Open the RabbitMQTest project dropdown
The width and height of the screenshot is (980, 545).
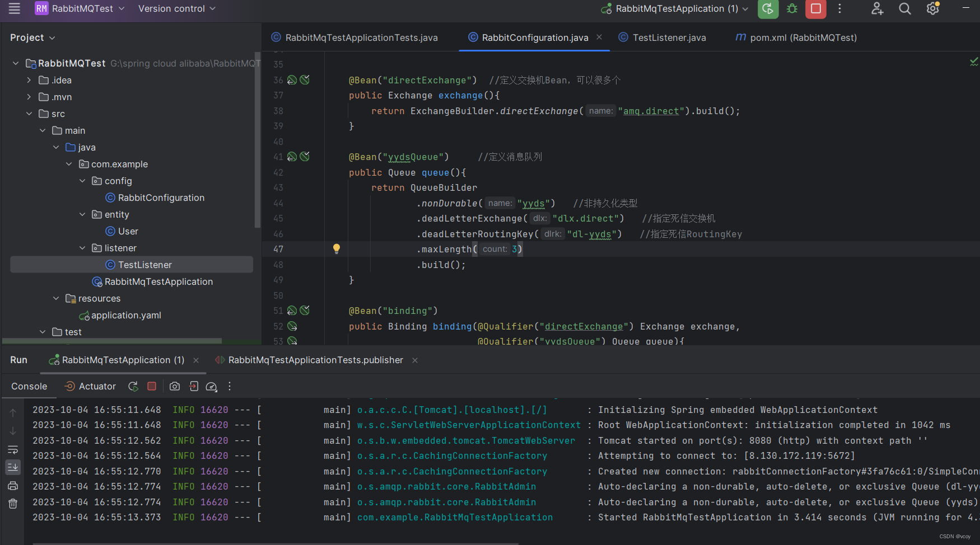pos(80,8)
